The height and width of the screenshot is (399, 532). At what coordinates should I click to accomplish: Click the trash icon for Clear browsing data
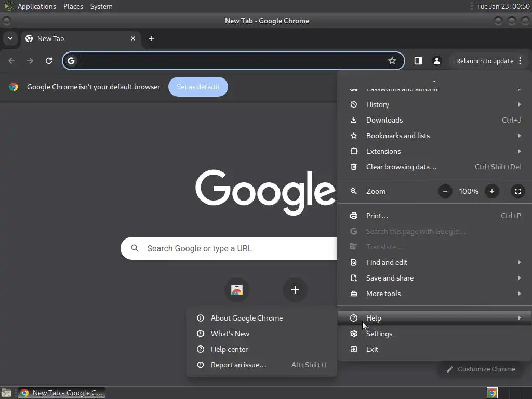(353, 167)
